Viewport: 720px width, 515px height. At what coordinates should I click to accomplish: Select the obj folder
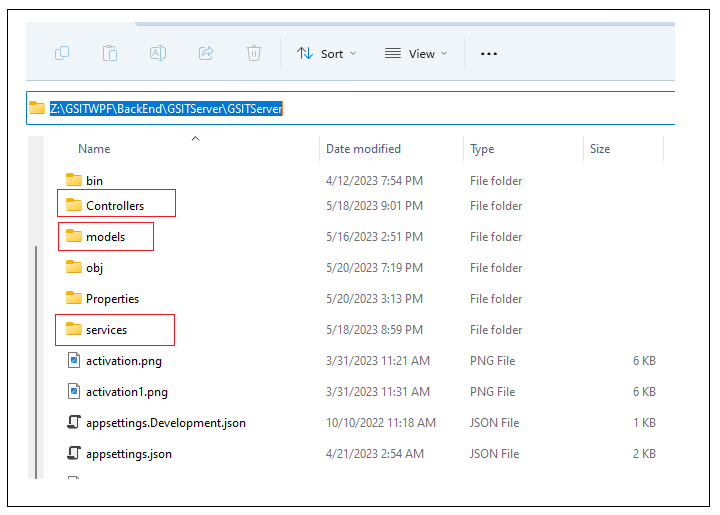click(94, 268)
